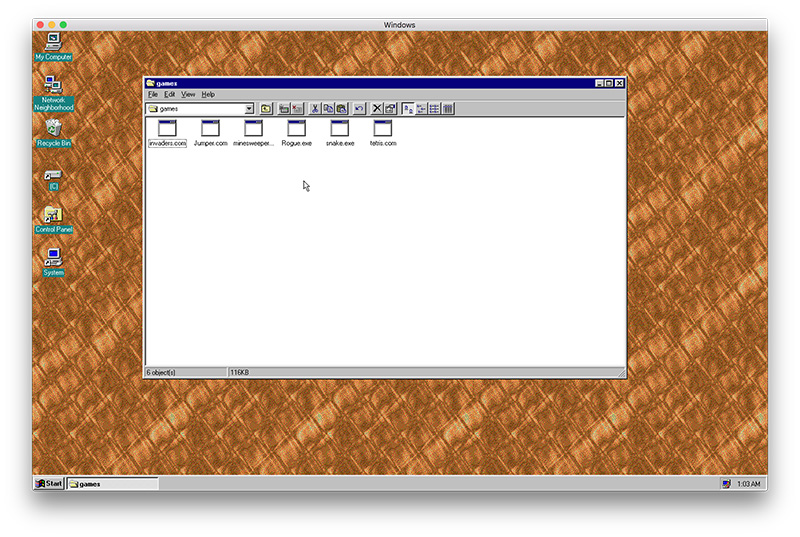Open the Edit menu
The width and height of the screenshot is (800, 537).
click(x=169, y=94)
